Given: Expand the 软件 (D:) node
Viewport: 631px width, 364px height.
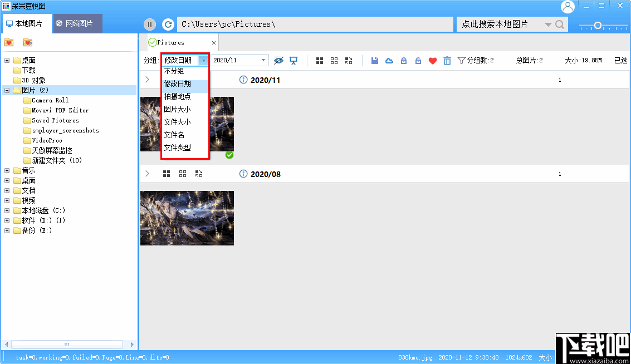Looking at the screenshot, I should click(7, 220).
